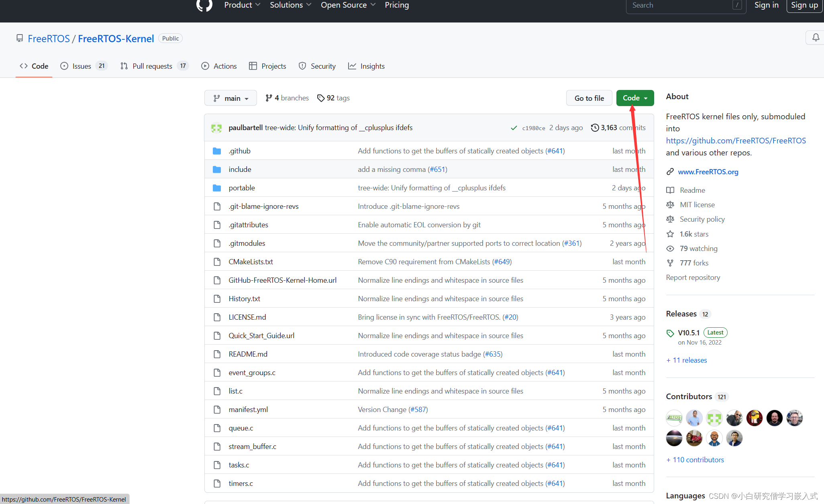Image resolution: width=824 pixels, height=504 pixels.
Task: Click the Go to file button
Action: [x=589, y=98]
